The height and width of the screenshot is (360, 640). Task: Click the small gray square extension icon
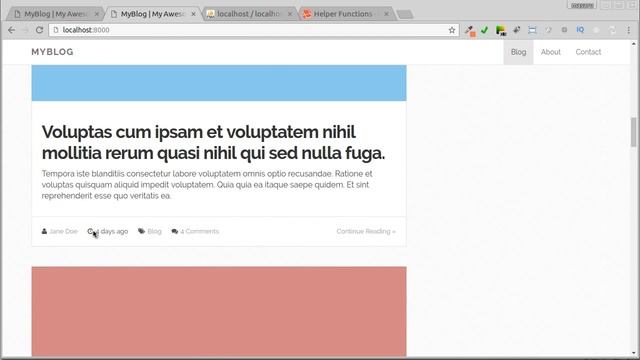(564, 30)
